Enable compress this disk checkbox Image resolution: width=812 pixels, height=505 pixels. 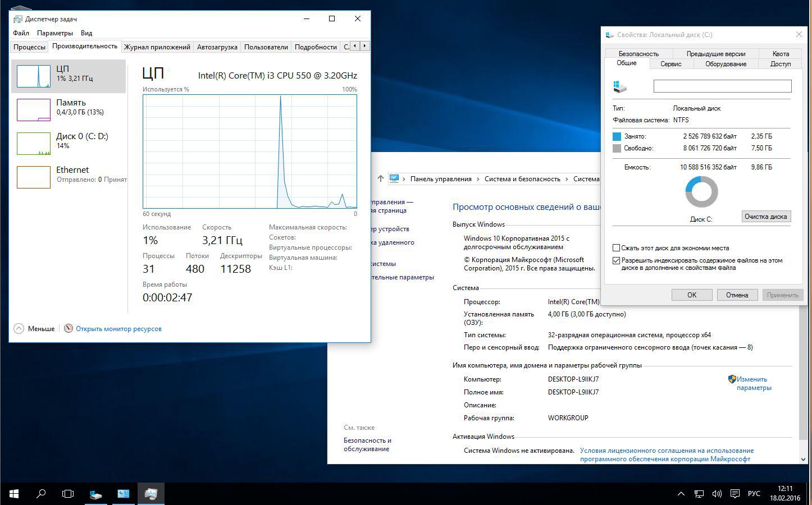coord(617,248)
